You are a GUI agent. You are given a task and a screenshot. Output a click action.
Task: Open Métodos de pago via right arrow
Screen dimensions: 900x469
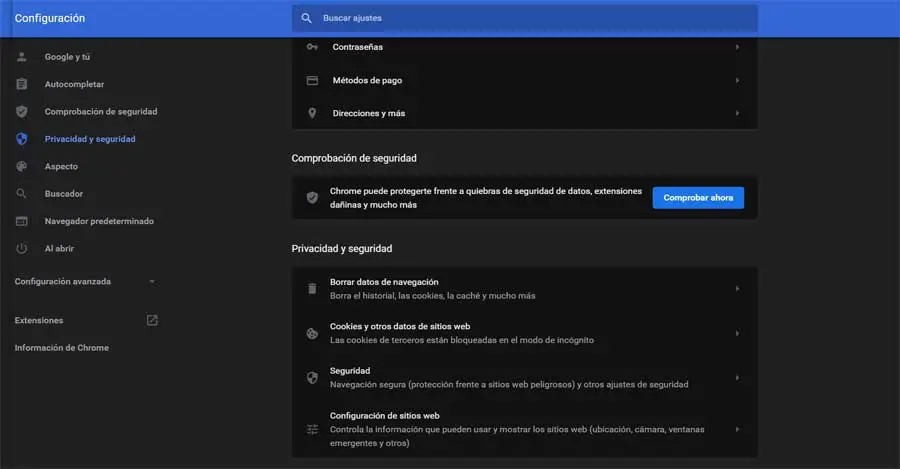pos(737,80)
